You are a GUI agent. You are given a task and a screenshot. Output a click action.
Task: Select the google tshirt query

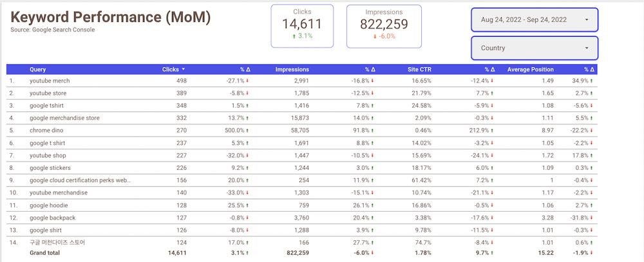(47, 106)
